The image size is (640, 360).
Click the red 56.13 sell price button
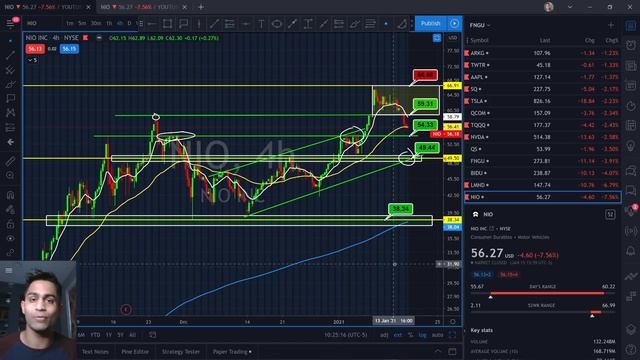coord(35,49)
